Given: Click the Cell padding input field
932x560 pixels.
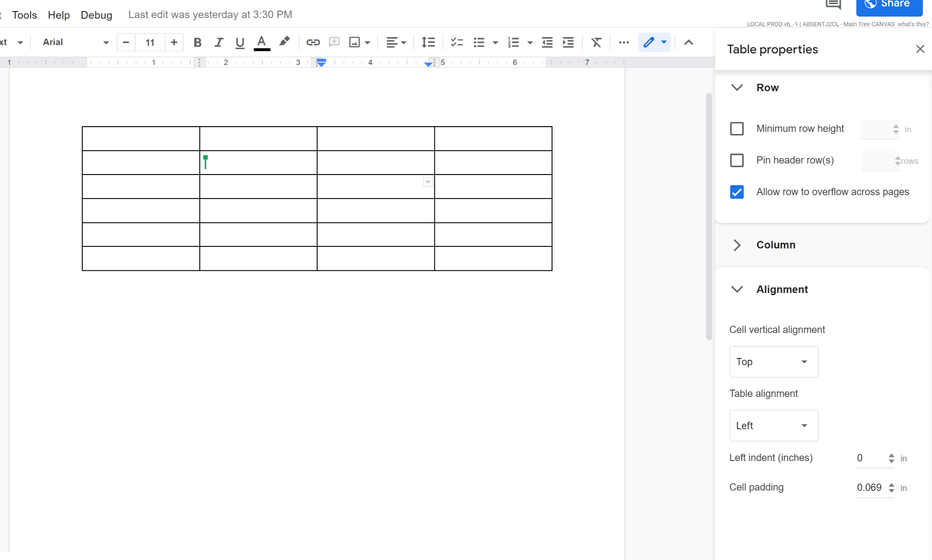Looking at the screenshot, I should coord(869,488).
